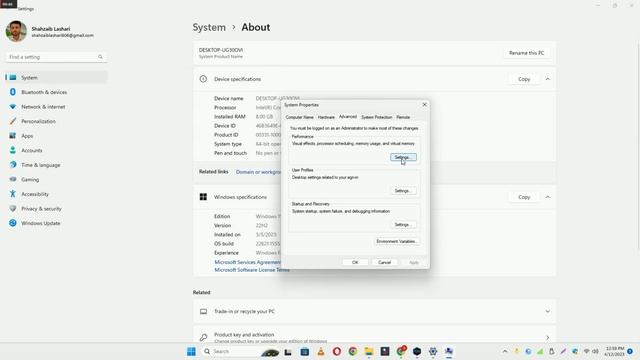Launch Opera browser from taskbar
This screenshot has height=360, width=640.
[337, 351]
